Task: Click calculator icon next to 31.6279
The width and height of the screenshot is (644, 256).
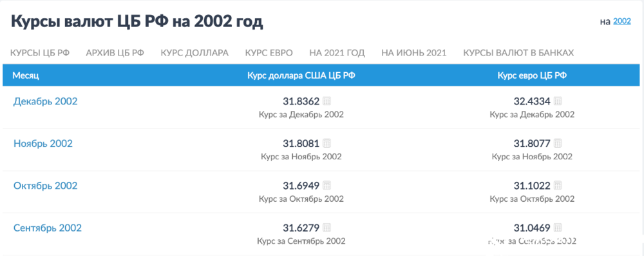Action: point(327,228)
